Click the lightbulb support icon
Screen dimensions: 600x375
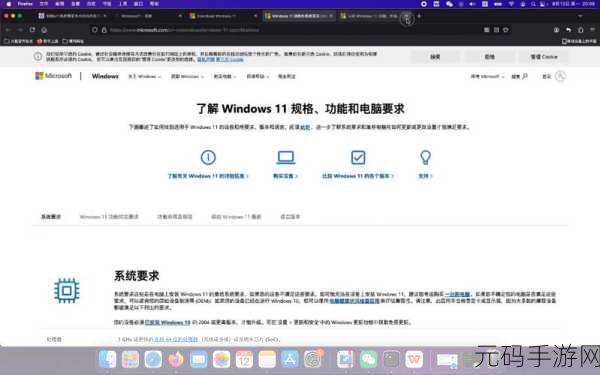pos(426,157)
